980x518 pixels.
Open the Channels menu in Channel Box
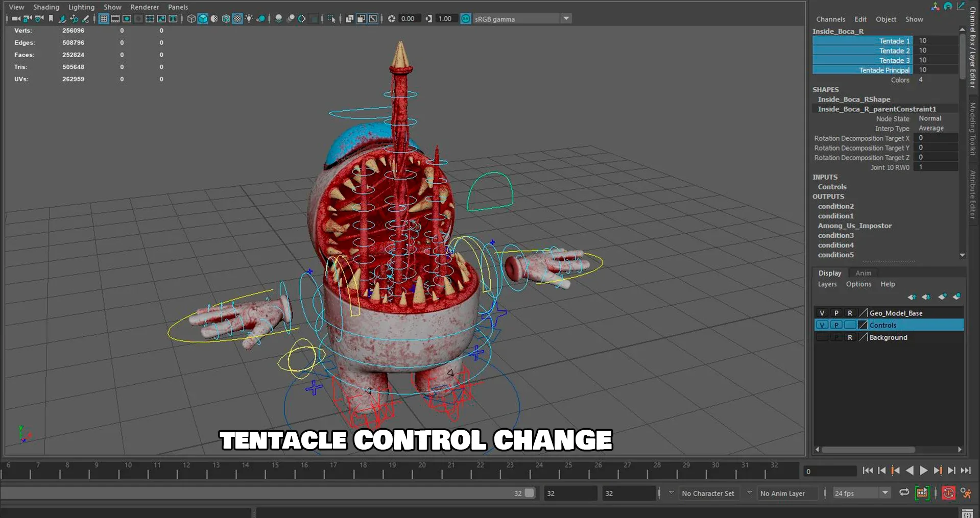[x=830, y=19]
